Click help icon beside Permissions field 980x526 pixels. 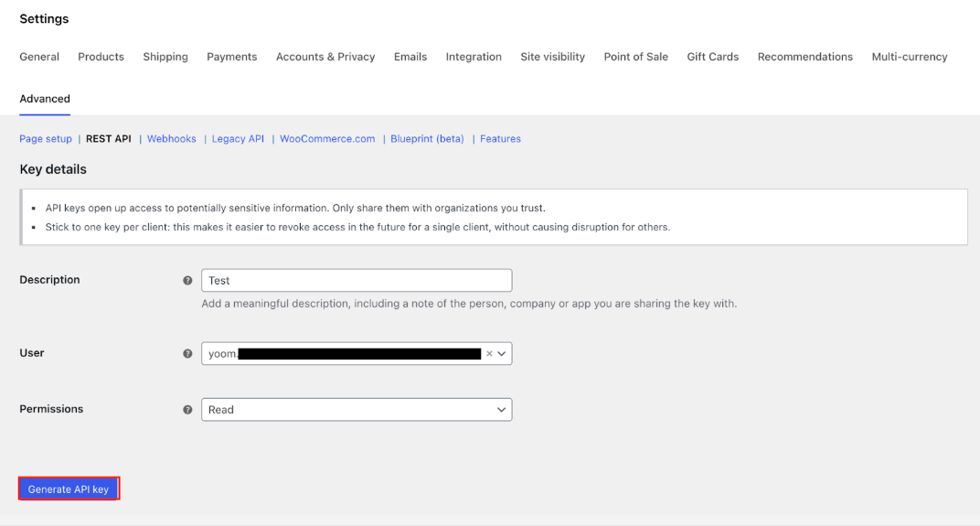(x=187, y=410)
